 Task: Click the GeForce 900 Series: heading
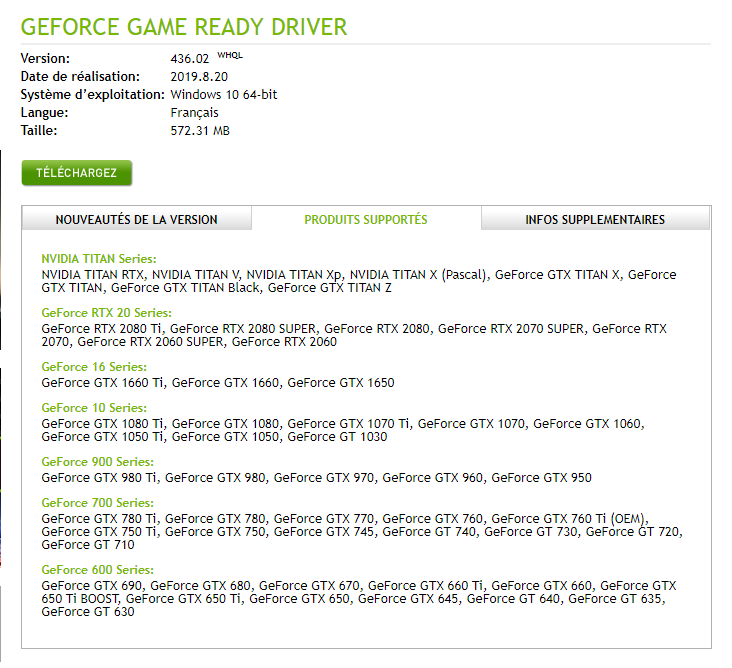pyautogui.click(x=98, y=462)
